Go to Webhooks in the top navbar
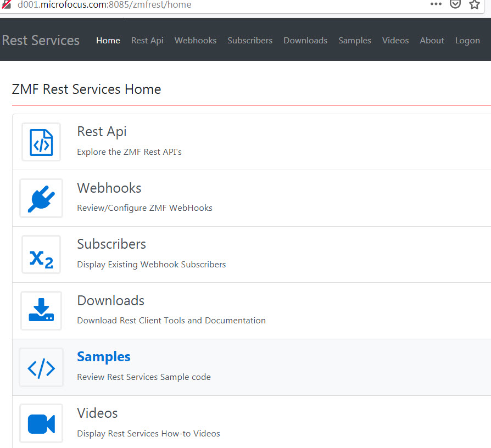This screenshot has height=448, width=491. click(196, 41)
